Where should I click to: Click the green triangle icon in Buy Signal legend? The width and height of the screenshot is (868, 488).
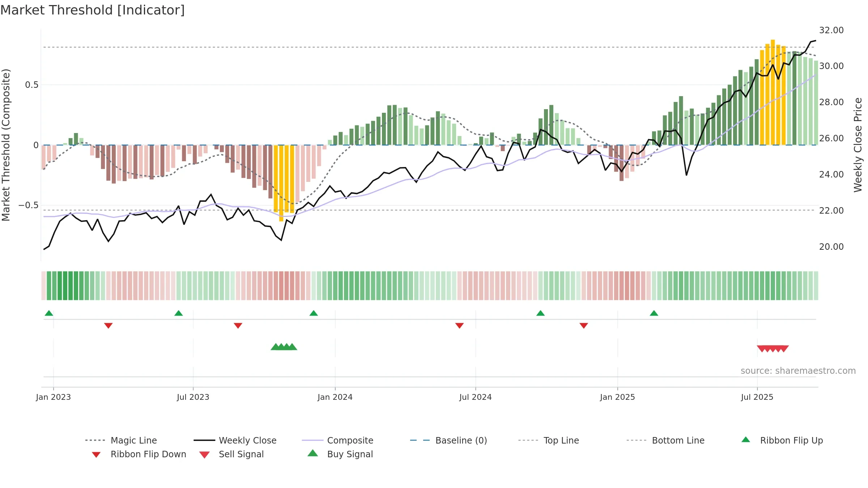(x=312, y=453)
